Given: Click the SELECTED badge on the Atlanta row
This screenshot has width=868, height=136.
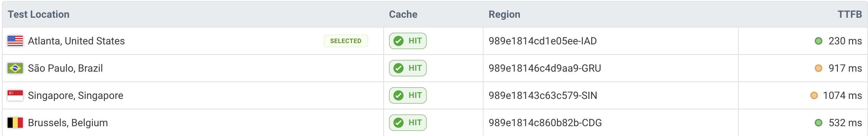Looking at the screenshot, I should point(345,41).
